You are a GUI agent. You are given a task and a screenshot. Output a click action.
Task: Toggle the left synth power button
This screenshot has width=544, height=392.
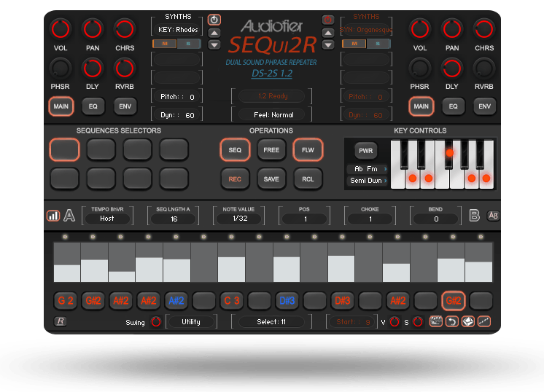[214, 20]
